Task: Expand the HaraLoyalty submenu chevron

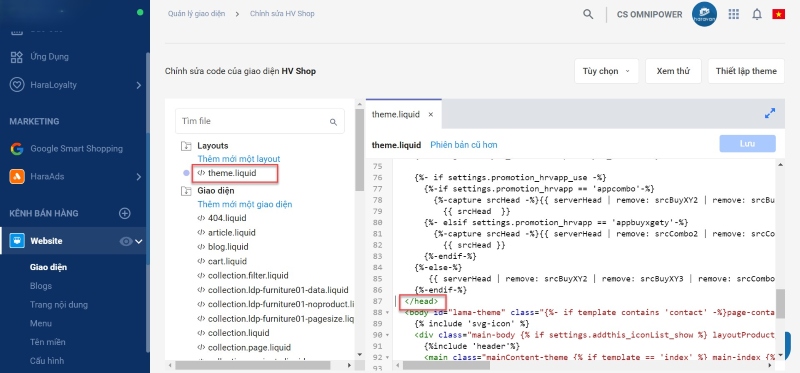Action: [x=139, y=85]
